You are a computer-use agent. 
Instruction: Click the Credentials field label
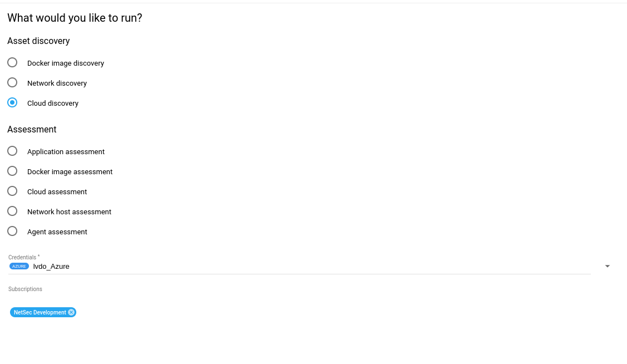pyautogui.click(x=22, y=258)
